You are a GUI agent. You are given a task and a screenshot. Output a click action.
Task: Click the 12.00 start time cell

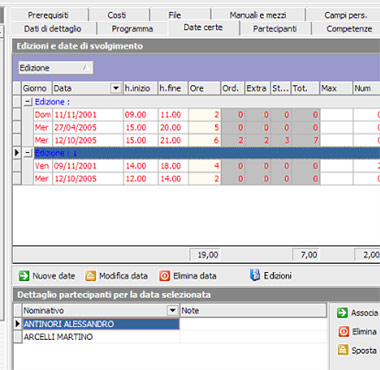pyautogui.click(x=140, y=178)
